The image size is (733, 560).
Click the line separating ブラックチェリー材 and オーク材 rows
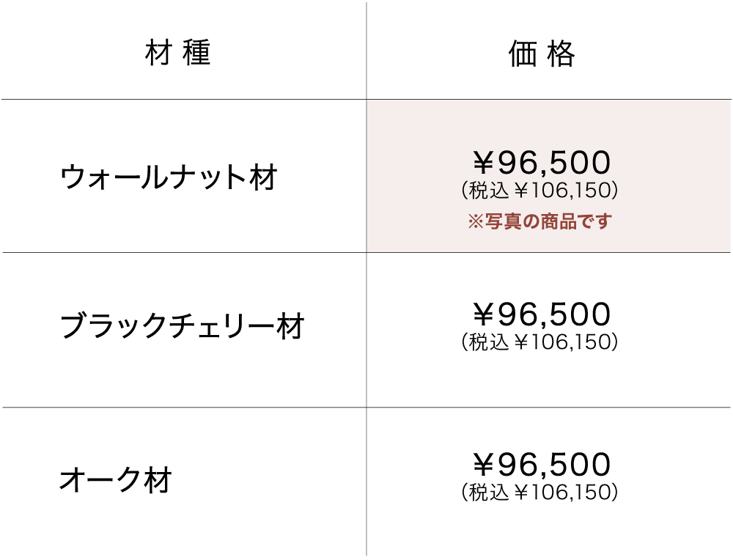tap(183, 407)
